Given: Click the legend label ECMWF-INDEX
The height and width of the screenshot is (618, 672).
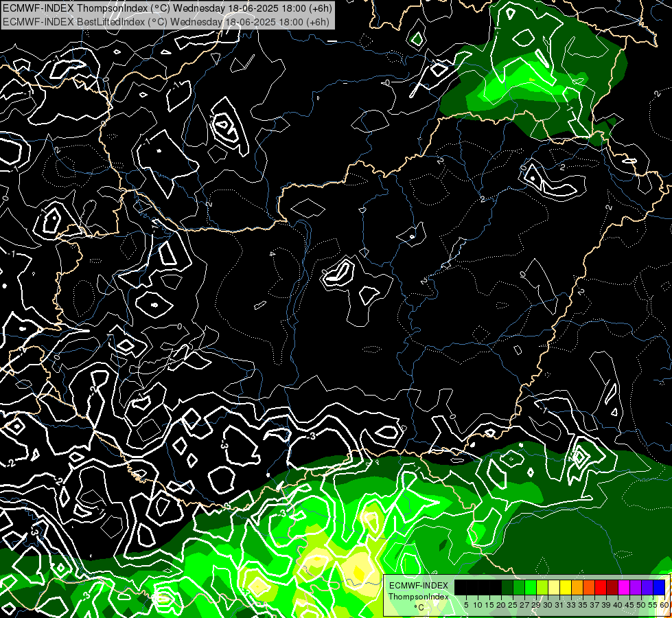Looking at the screenshot, I should [419, 586].
